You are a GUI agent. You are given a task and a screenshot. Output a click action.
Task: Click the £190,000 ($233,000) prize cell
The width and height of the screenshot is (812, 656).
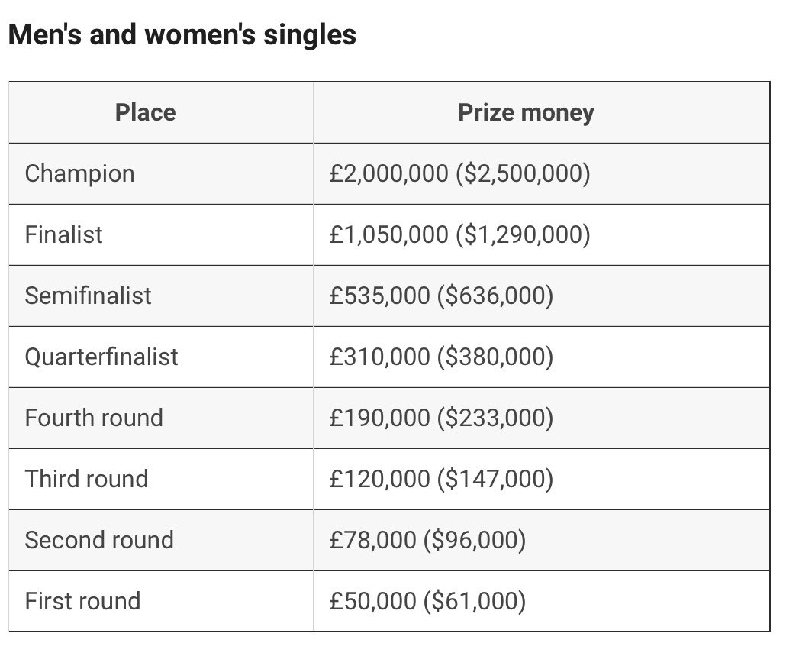(441, 418)
